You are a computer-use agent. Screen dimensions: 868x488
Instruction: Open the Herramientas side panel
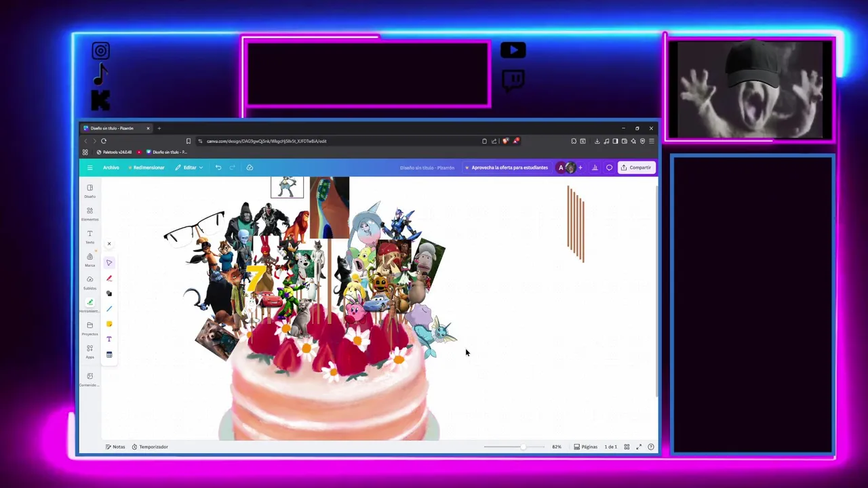[90, 306]
